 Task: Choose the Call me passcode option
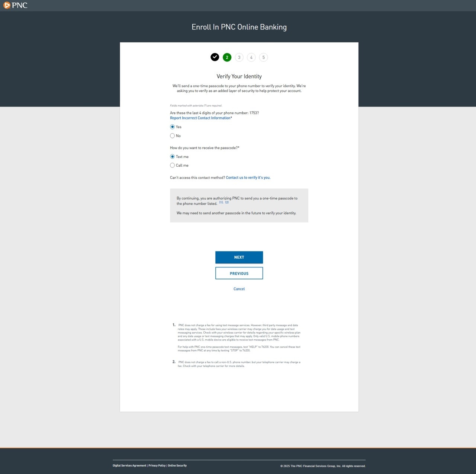tap(172, 165)
